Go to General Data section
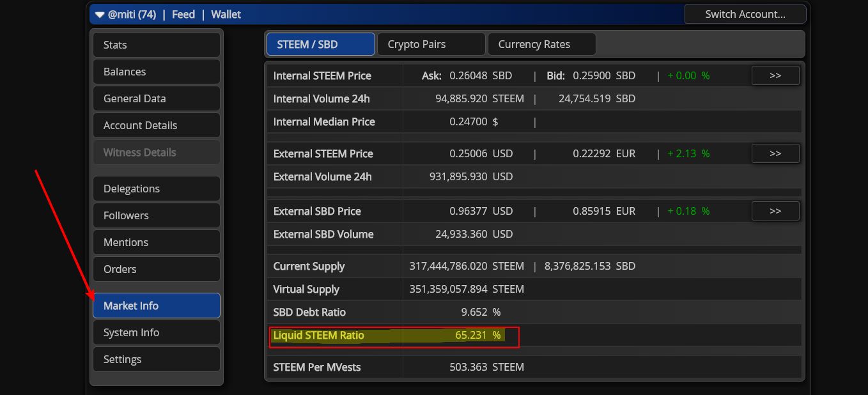This screenshot has height=395, width=868. point(157,98)
